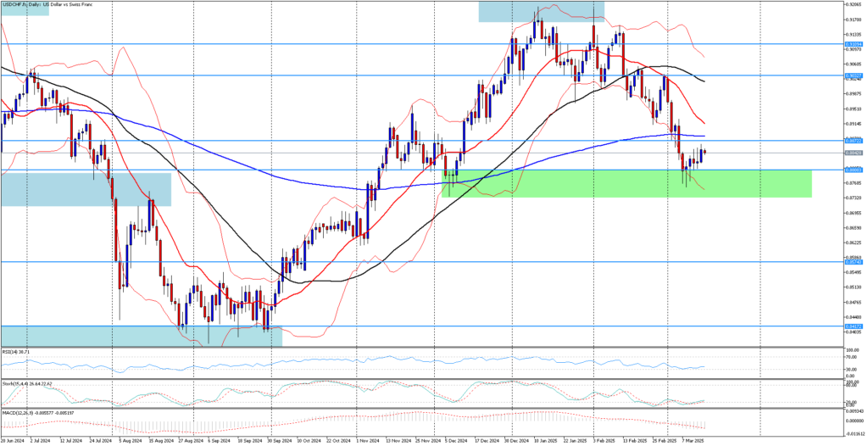
Task: Click the 0.87320 price axis label
Action: [x=853, y=198]
